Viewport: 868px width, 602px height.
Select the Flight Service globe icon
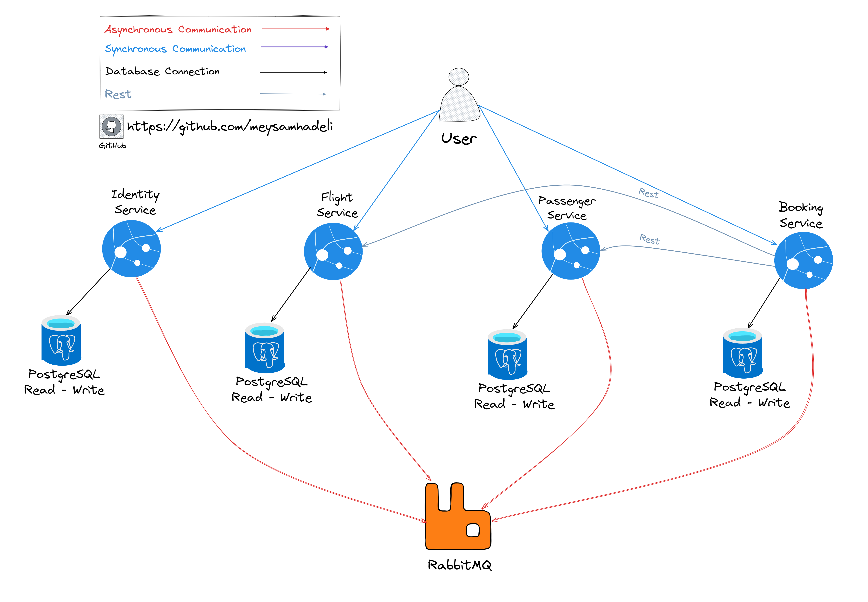(333, 252)
